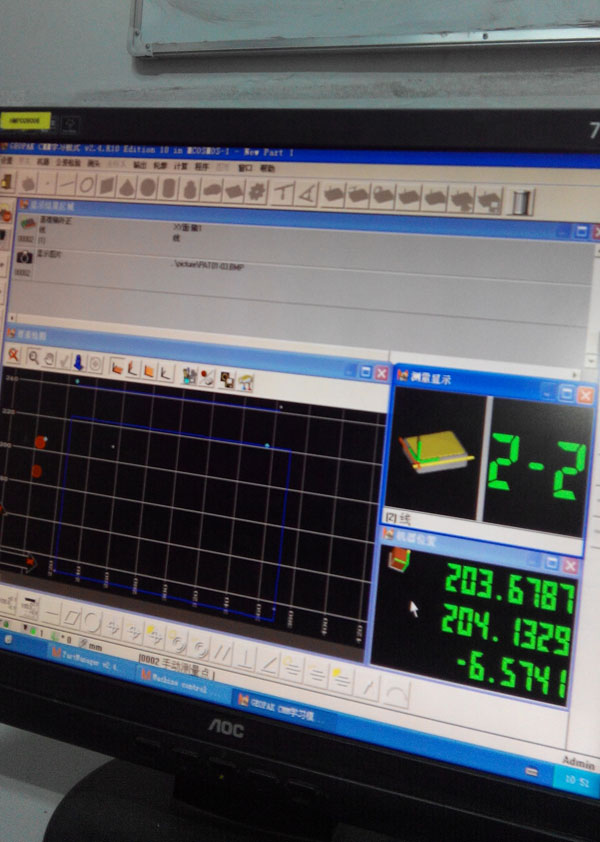Click the arc icon at the bottom toolbar's end
The image size is (600, 842).
click(x=396, y=693)
